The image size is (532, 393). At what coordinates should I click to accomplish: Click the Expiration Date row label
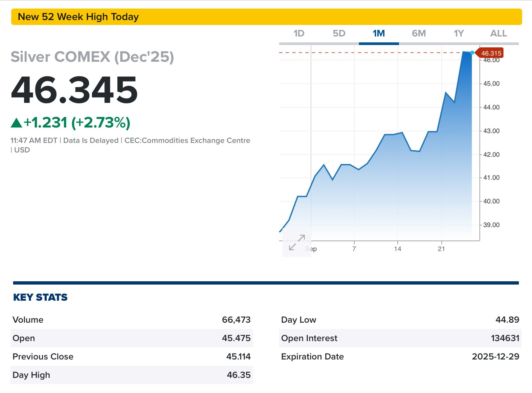pyautogui.click(x=312, y=357)
